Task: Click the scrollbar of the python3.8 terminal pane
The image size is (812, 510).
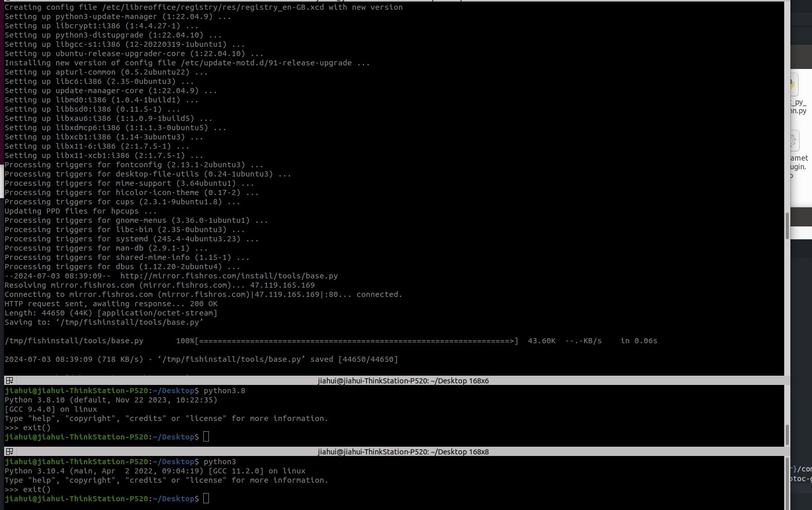Action: point(787,435)
